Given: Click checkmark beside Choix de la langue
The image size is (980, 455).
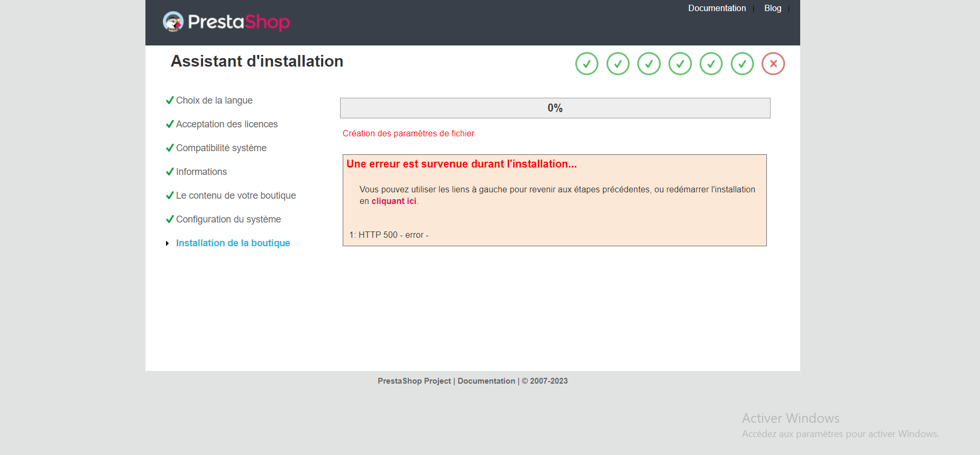Looking at the screenshot, I should [170, 100].
